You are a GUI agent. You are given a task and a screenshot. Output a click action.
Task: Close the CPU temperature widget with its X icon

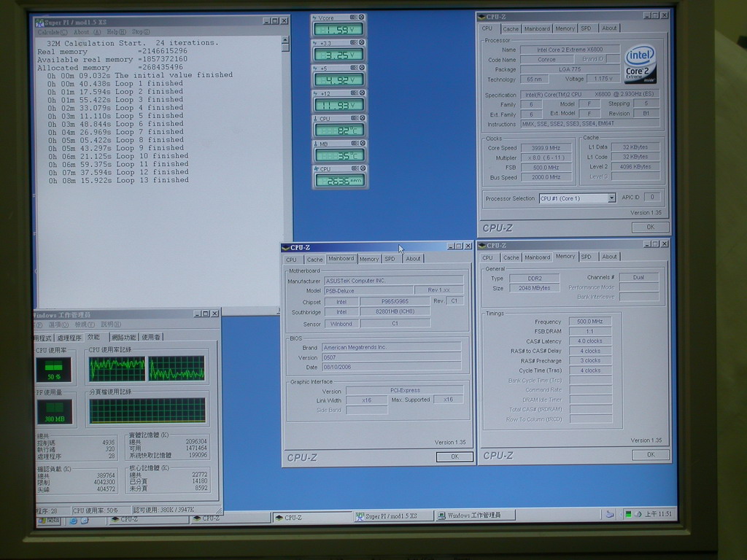[x=362, y=118]
